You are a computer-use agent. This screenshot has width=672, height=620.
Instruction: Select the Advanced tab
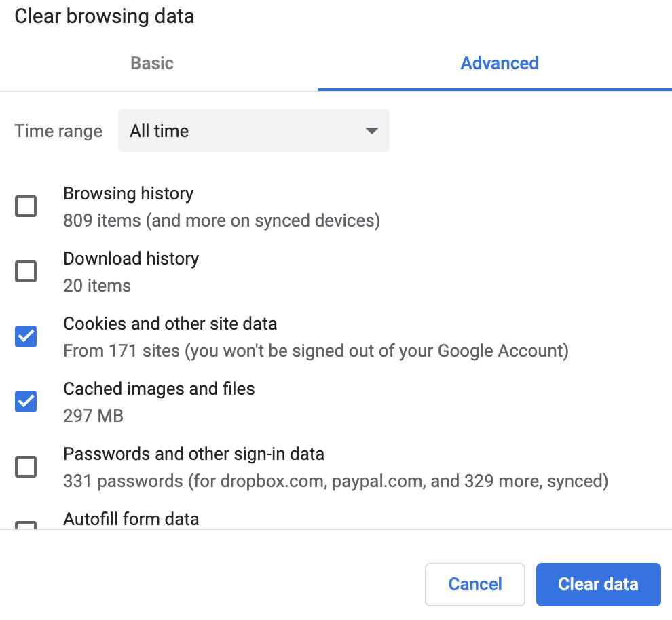(499, 63)
